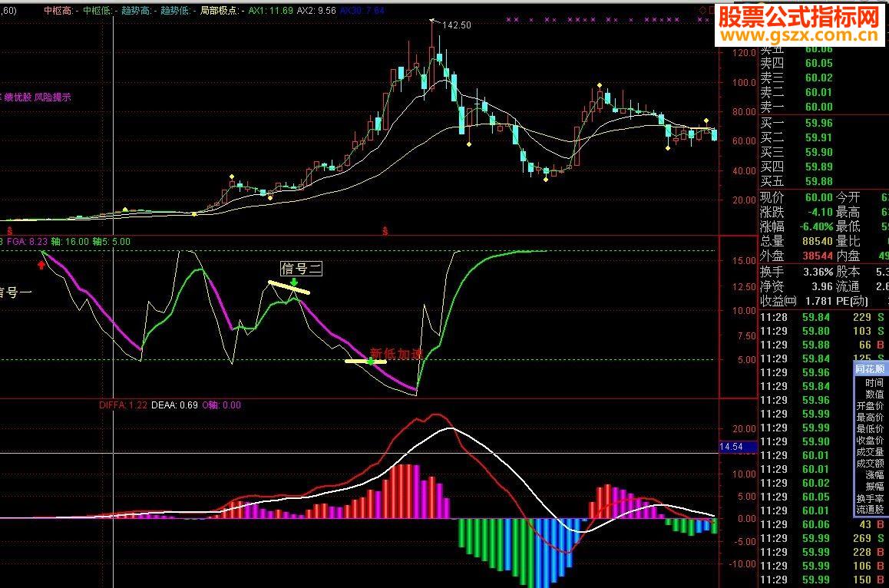This screenshot has height=588, width=889.
Task: Select the 信号二 label box
Action: [301, 268]
